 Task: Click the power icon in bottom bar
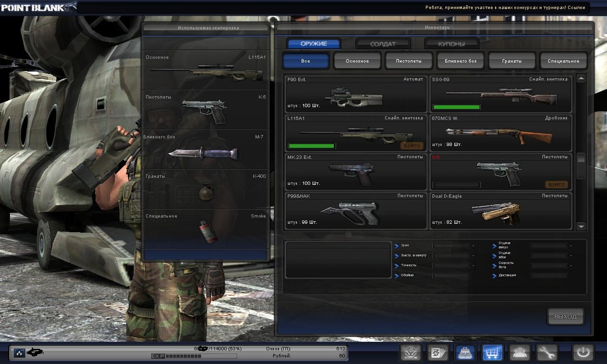(x=583, y=353)
